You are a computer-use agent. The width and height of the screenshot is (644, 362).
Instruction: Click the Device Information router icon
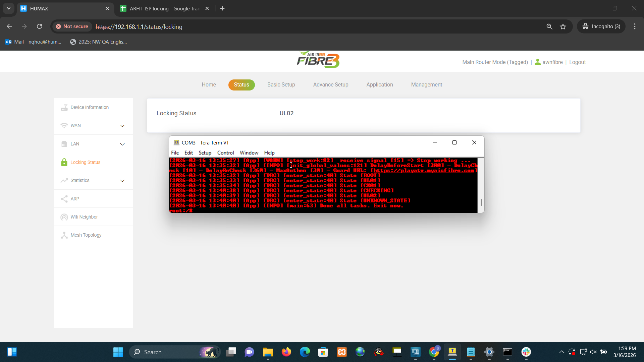tap(64, 108)
